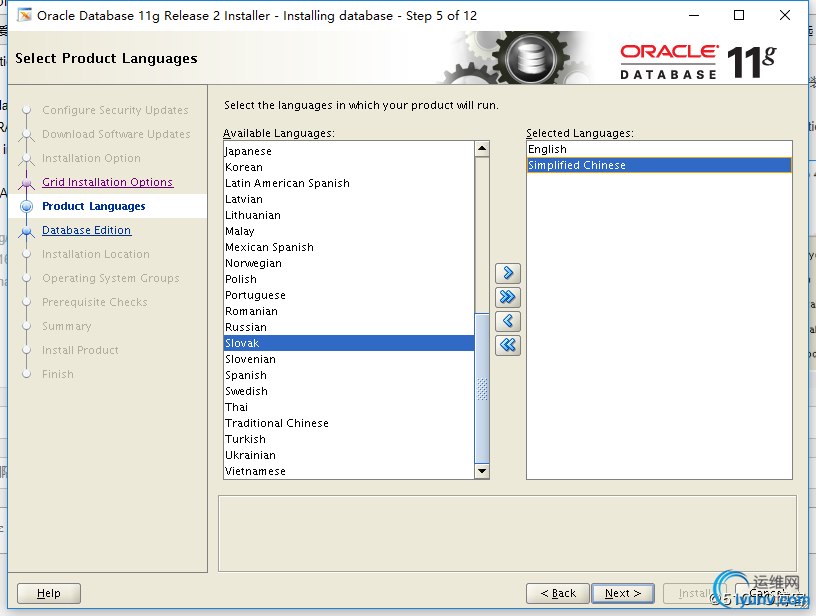Go back with the Back button
The width and height of the screenshot is (816, 616).
[x=558, y=593]
